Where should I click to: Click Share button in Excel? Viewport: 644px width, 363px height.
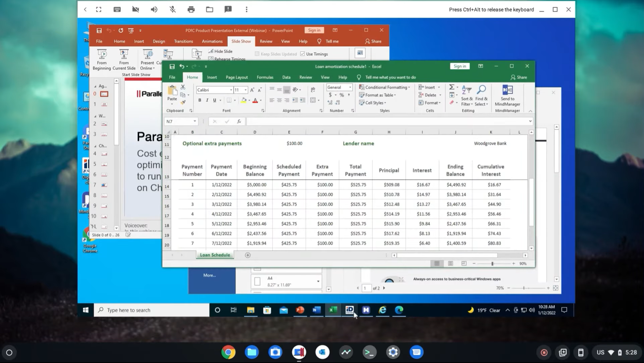pos(519,77)
